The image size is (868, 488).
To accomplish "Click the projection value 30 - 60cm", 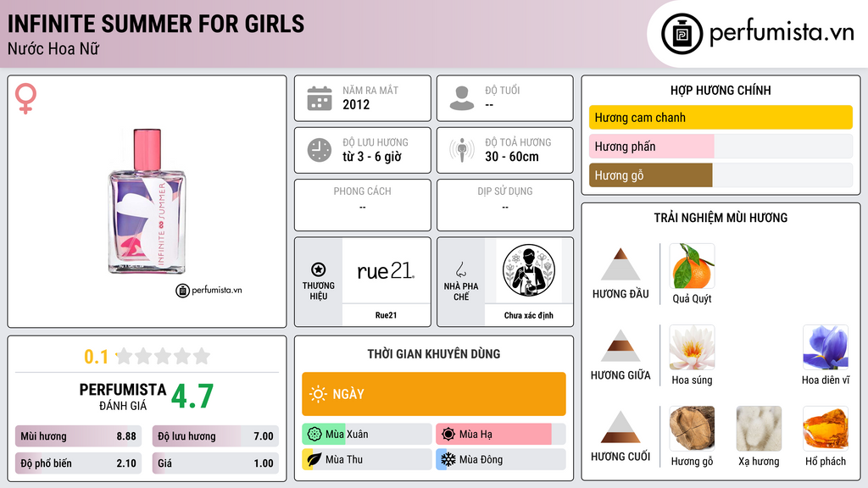I will (x=512, y=157).
